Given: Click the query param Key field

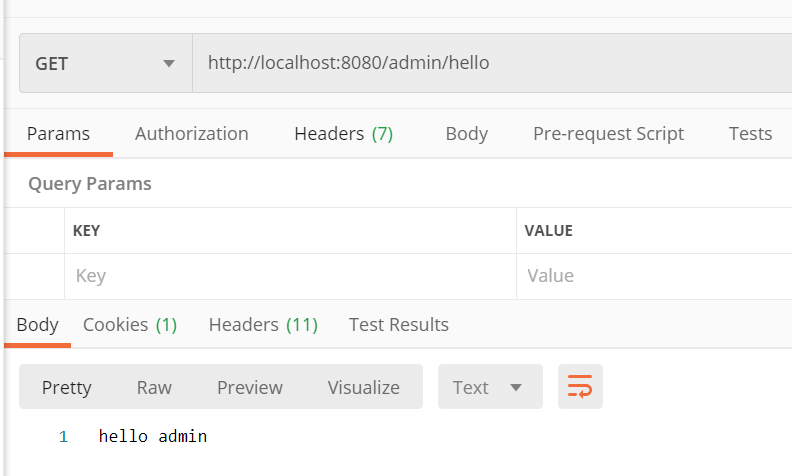Looking at the screenshot, I should 290,276.
